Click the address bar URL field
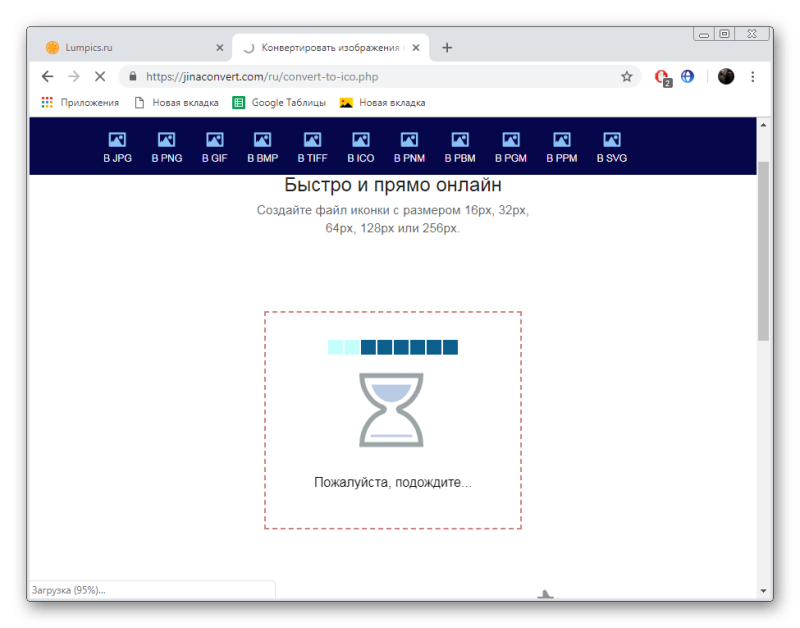 (378, 77)
